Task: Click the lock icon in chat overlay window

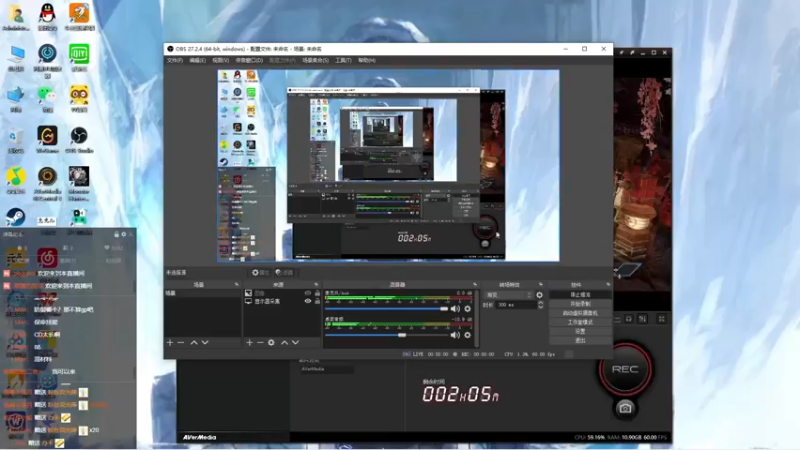Action: [x=116, y=234]
